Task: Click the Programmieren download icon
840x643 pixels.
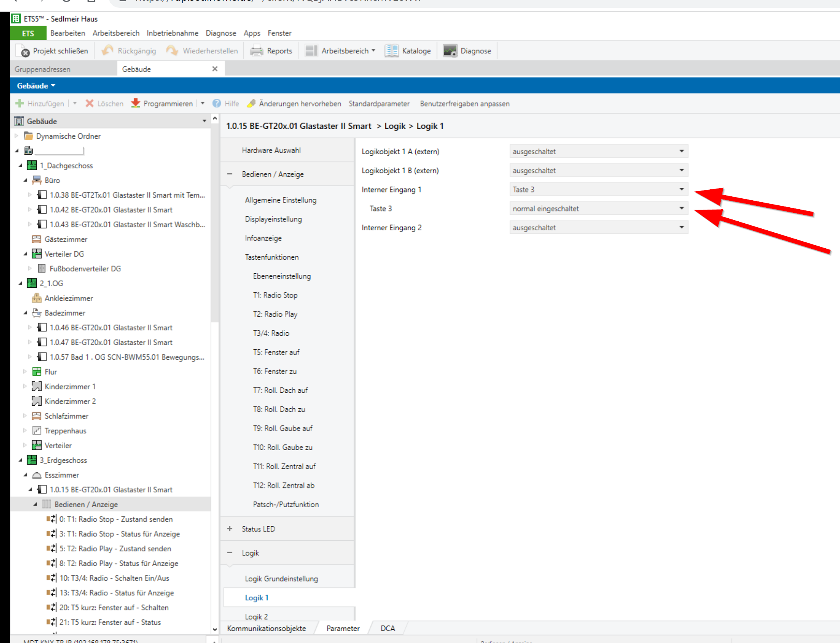Action: pos(136,103)
